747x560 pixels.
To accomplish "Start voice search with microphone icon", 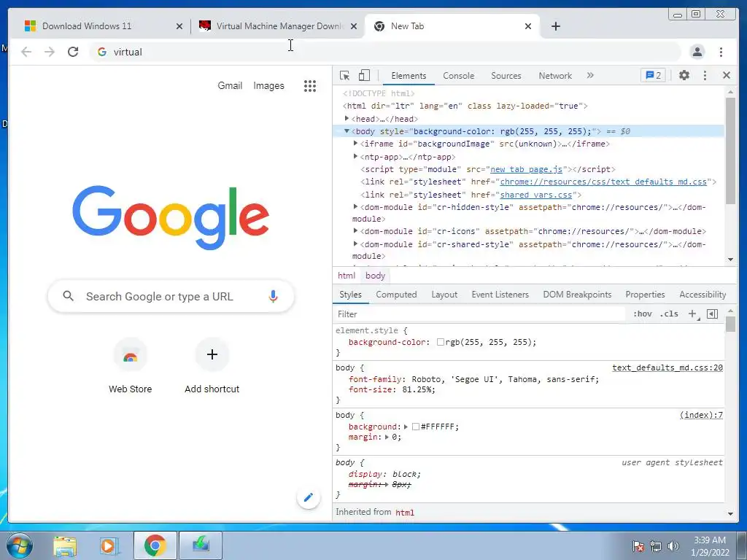I will click(273, 296).
